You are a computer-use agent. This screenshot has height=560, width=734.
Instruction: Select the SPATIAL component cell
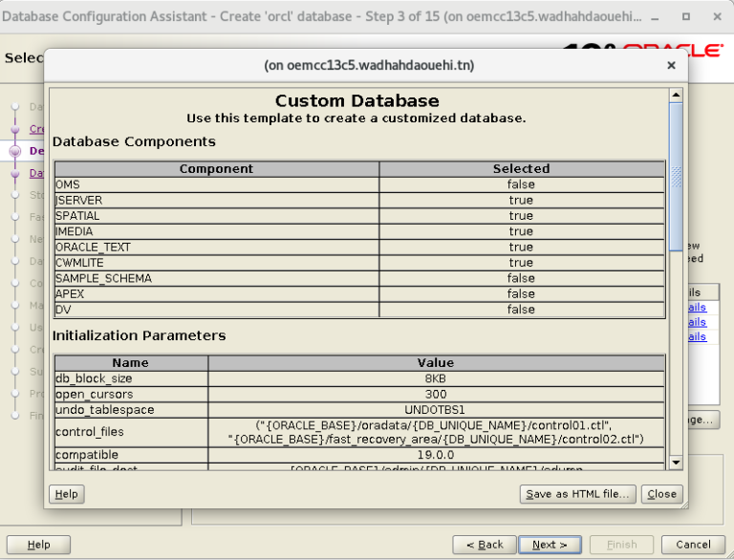click(217, 216)
